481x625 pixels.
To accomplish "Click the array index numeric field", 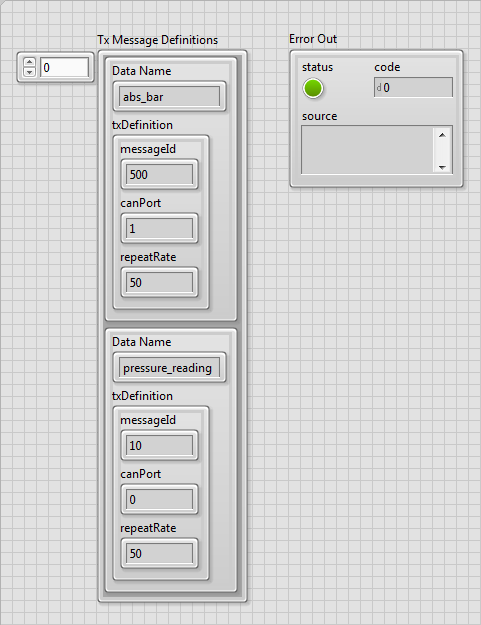I will point(64,67).
